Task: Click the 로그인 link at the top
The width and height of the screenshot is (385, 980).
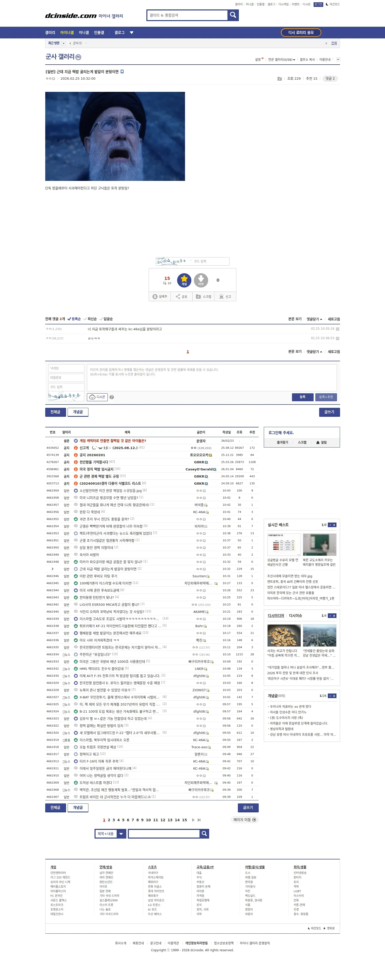Action: (318, 4)
